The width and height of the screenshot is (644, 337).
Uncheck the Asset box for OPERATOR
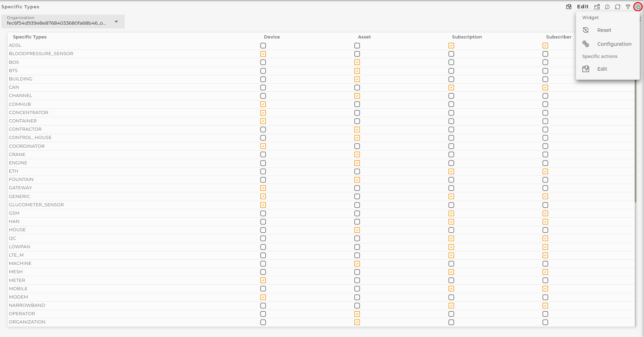coord(357,314)
